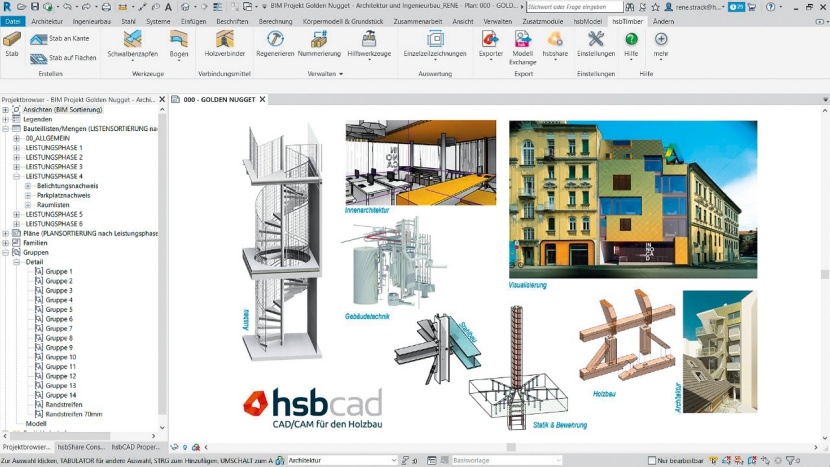Image resolution: width=830 pixels, height=467 pixels.
Task: Switch to the Architektur ribbon tab
Action: click(47, 20)
